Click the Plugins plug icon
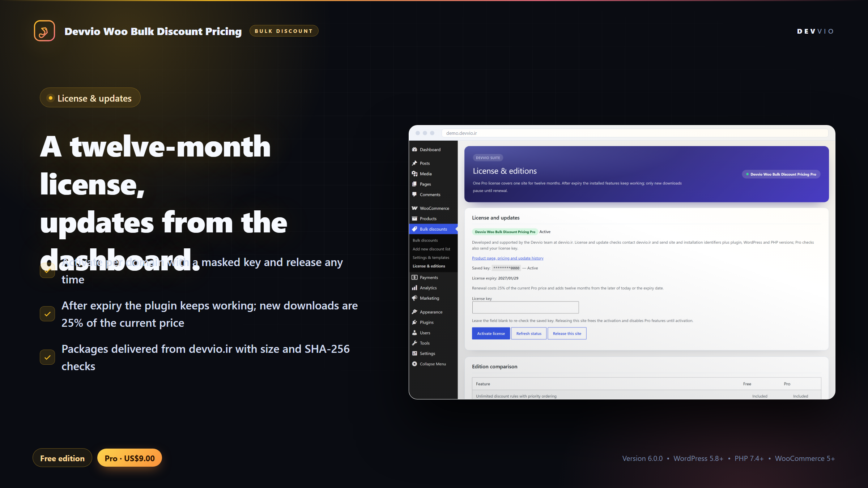Image resolution: width=868 pixels, height=488 pixels. 414,322
